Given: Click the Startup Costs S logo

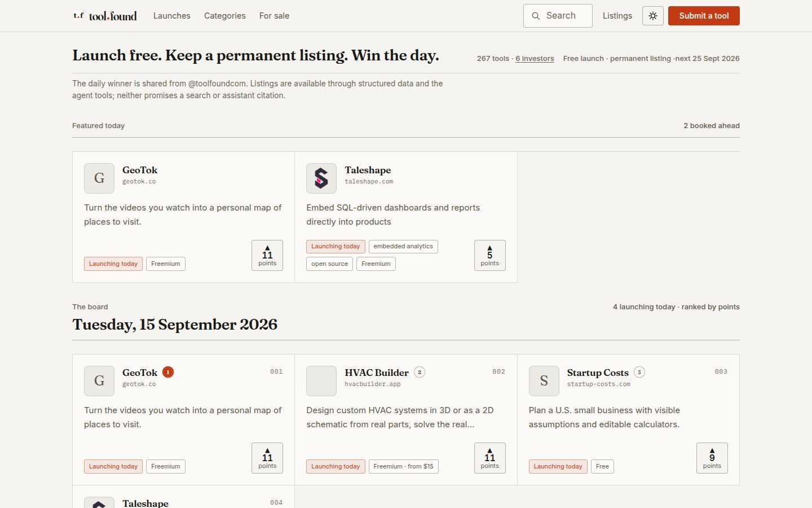Looking at the screenshot, I should 544,381.
